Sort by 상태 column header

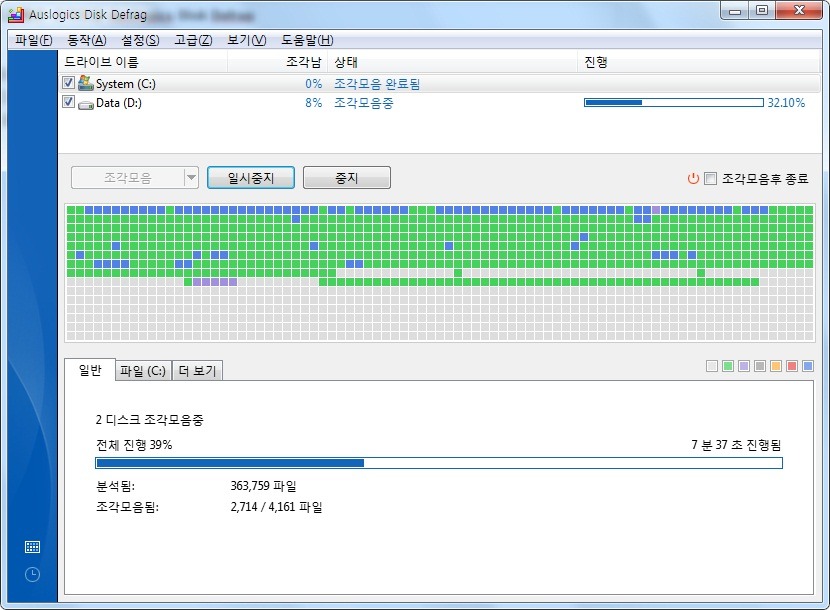click(x=453, y=62)
